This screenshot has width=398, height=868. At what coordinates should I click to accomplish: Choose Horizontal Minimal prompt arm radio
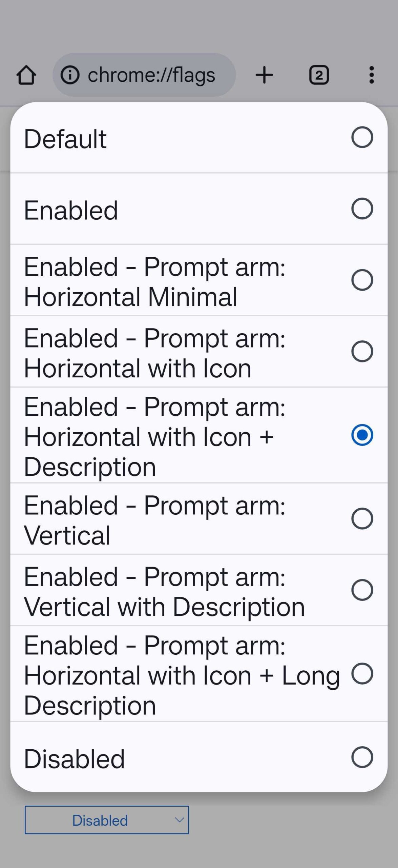pyautogui.click(x=362, y=280)
